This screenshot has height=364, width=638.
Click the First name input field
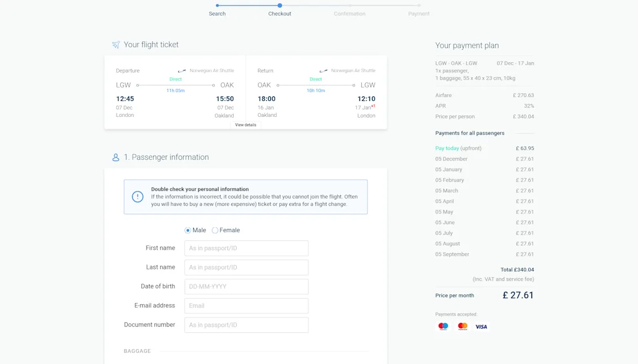(x=246, y=248)
